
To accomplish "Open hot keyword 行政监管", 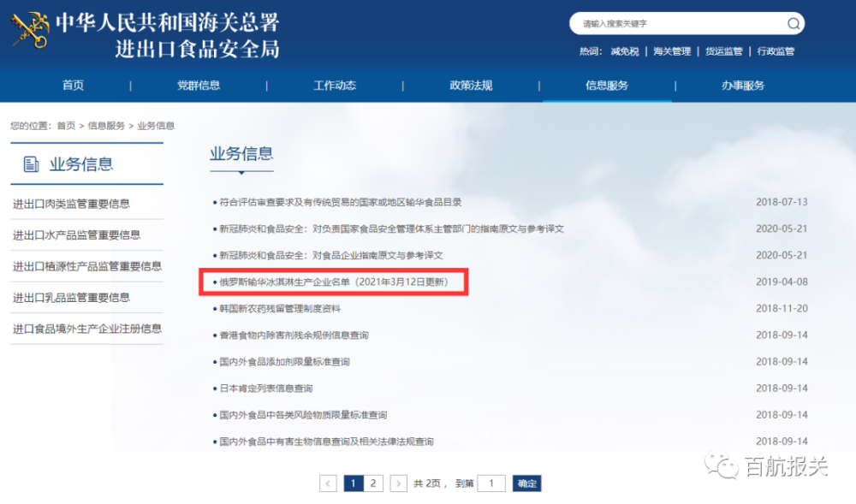I will click(x=776, y=51).
